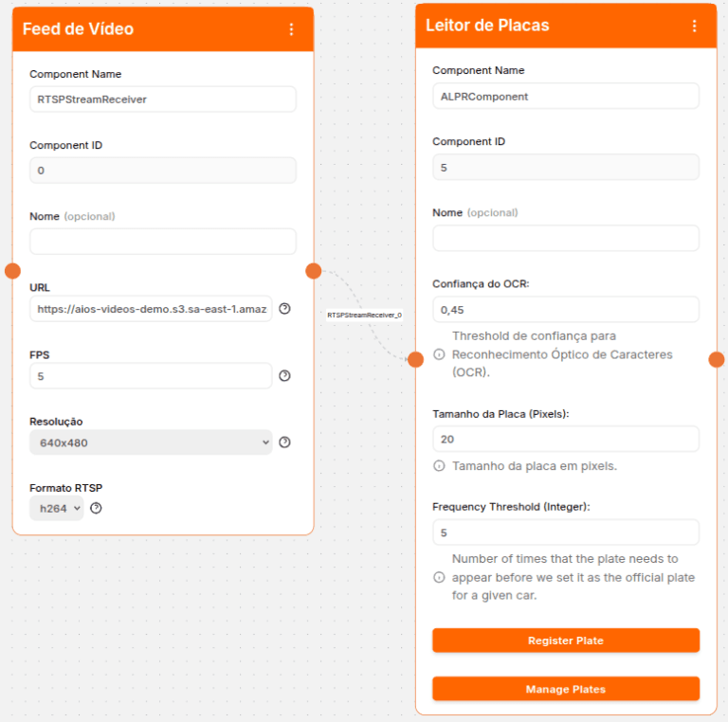The width and height of the screenshot is (728, 722).
Task: Click the Manage Plates button
Action: coord(565,689)
